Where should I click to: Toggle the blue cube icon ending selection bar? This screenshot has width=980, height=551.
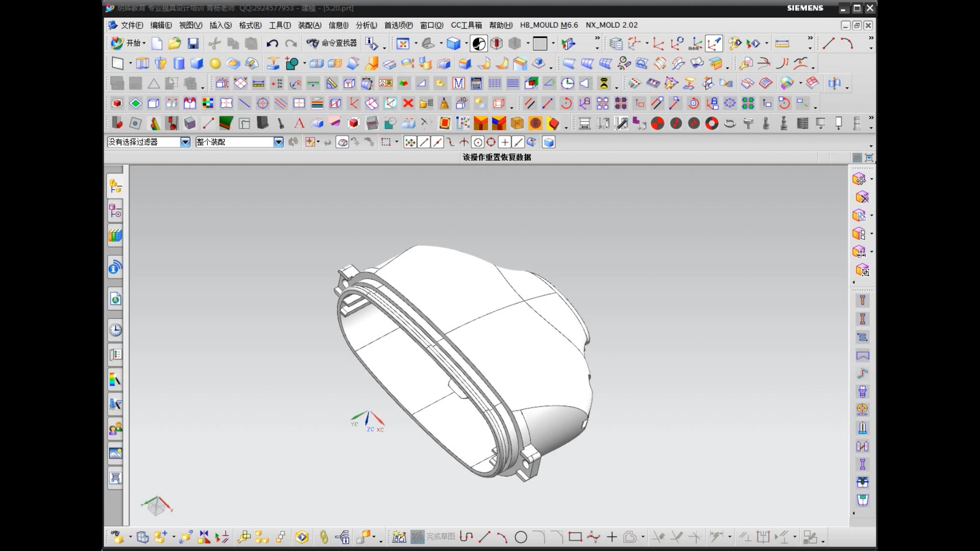549,142
